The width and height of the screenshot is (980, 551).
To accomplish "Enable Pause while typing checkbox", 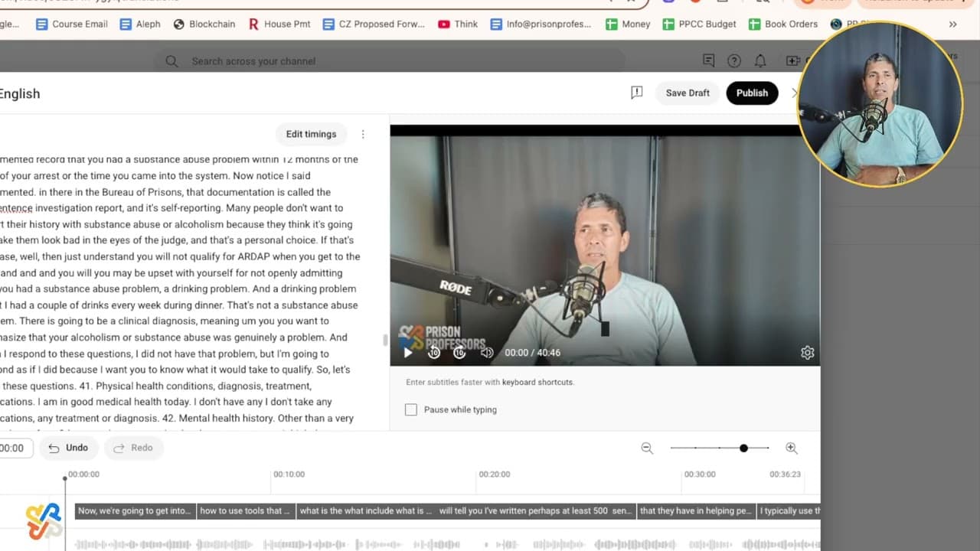I will [x=411, y=409].
